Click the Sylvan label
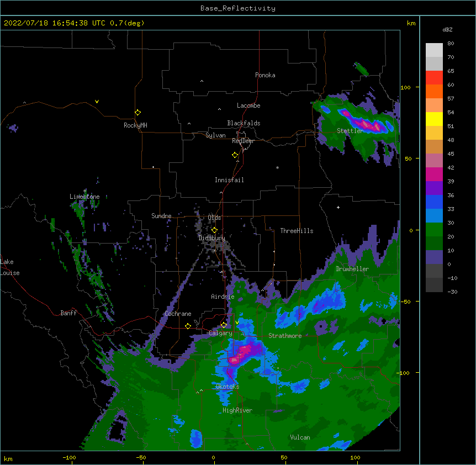 (x=215, y=135)
